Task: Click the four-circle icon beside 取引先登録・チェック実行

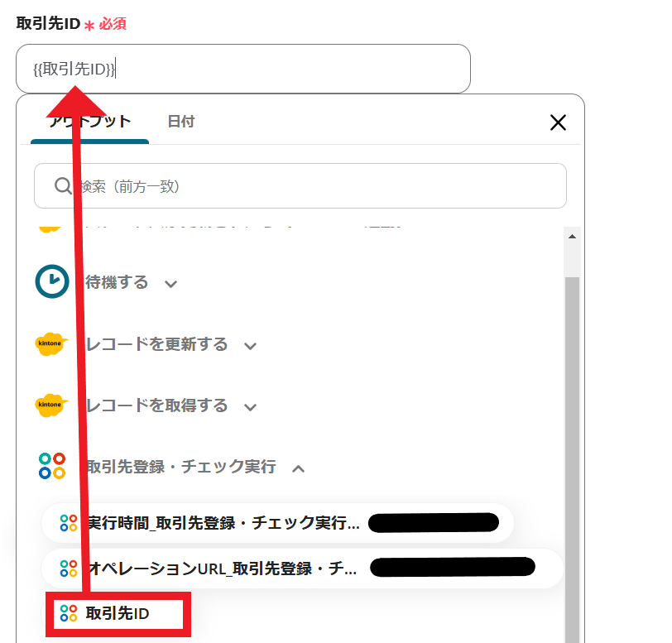Action: tap(52, 466)
